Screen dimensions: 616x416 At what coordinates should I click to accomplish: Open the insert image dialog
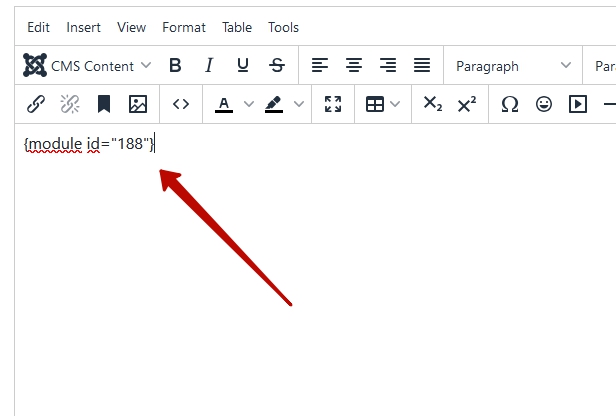[138, 104]
